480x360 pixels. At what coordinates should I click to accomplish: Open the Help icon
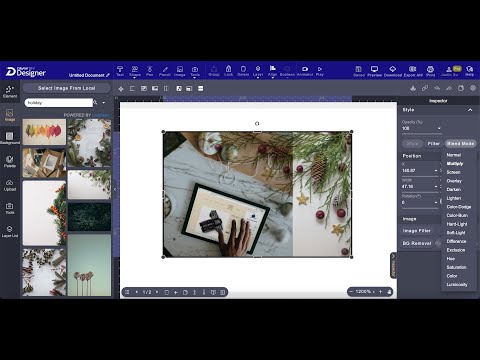[469, 71]
